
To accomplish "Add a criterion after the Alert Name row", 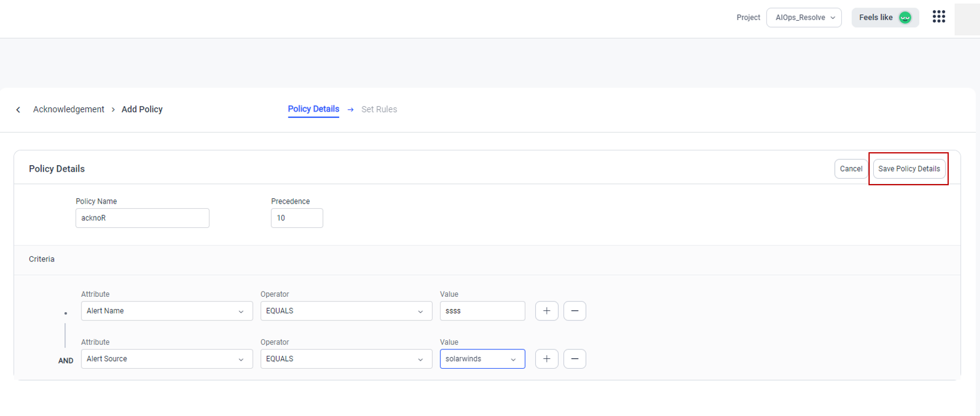I will (x=546, y=311).
